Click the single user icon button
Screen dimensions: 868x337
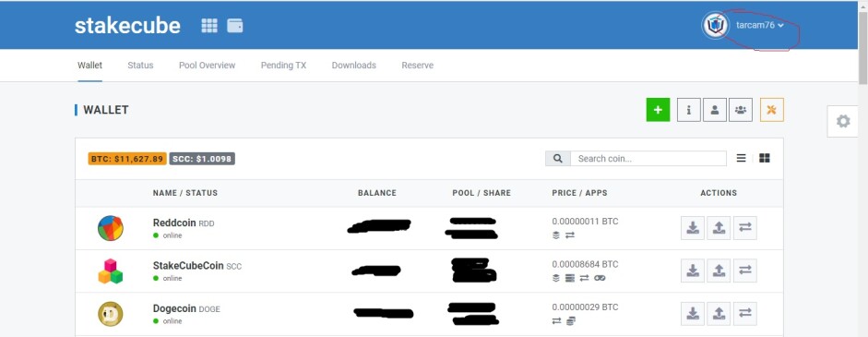tap(715, 110)
